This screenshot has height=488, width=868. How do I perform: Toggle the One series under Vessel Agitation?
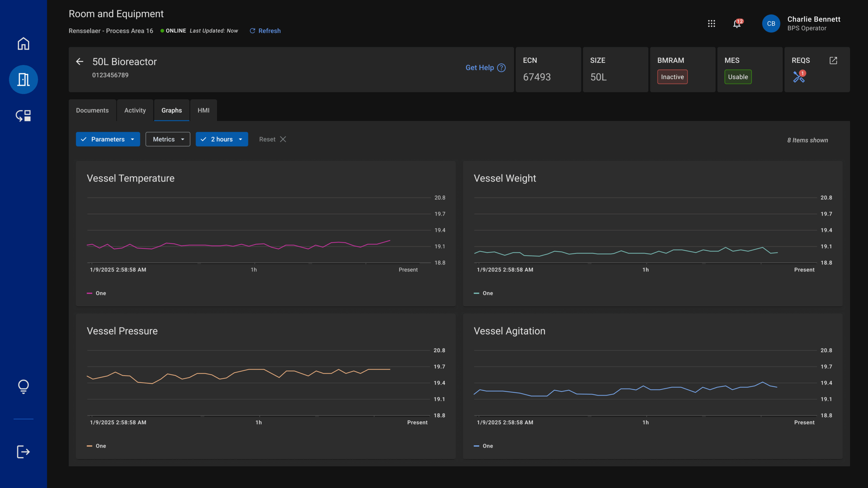(484, 446)
